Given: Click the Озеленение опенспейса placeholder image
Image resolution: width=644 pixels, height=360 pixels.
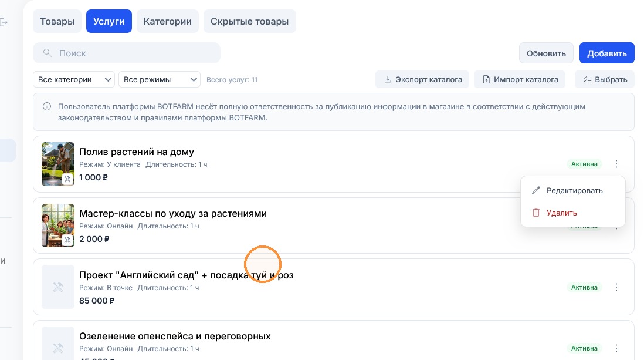Looking at the screenshot, I should pos(58,344).
